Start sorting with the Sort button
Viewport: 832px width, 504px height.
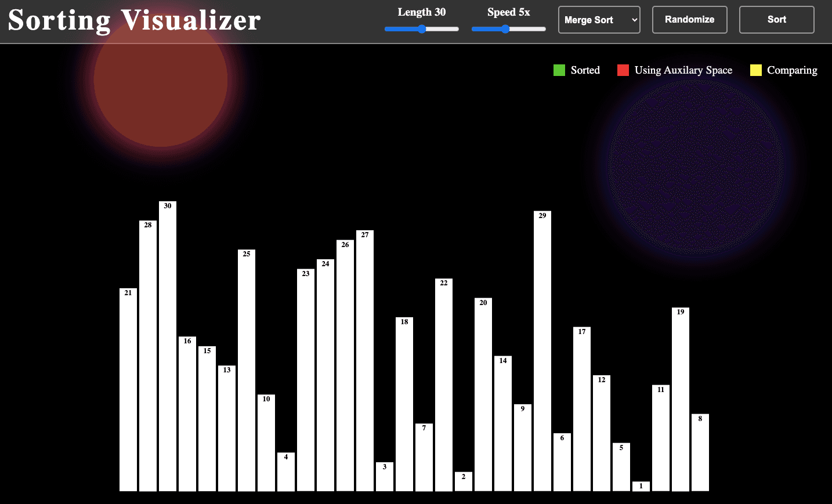pyautogui.click(x=777, y=20)
